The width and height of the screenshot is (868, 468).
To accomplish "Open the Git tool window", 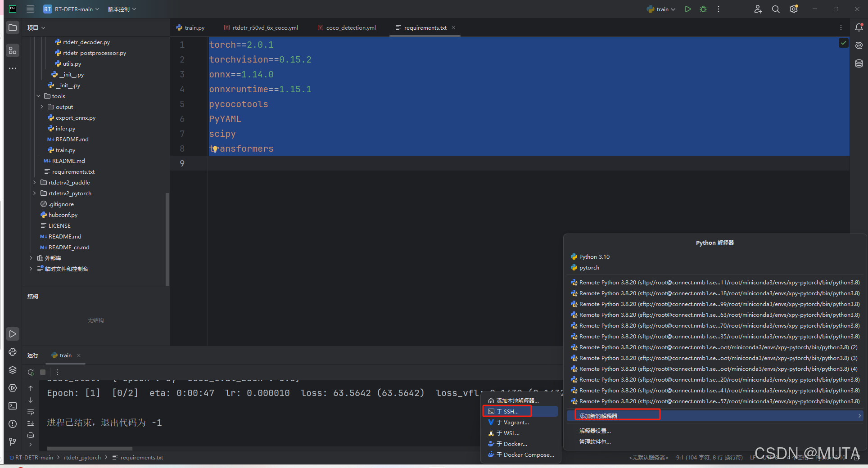I will [13, 442].
